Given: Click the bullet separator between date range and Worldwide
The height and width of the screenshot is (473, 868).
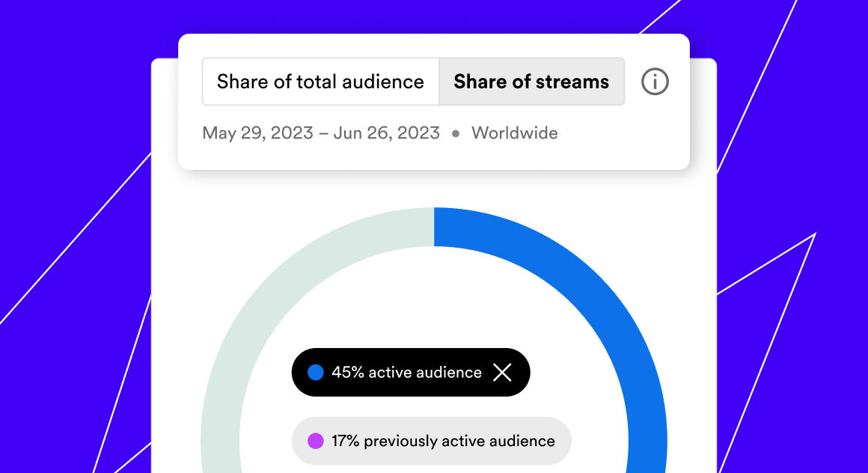Looking at the screenshot, I should [x=456, y=133].
